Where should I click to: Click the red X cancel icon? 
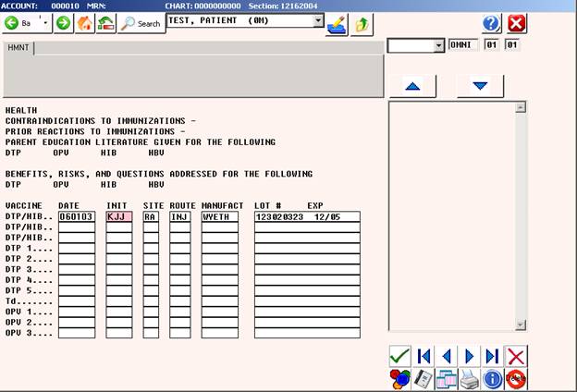(516, 356)
